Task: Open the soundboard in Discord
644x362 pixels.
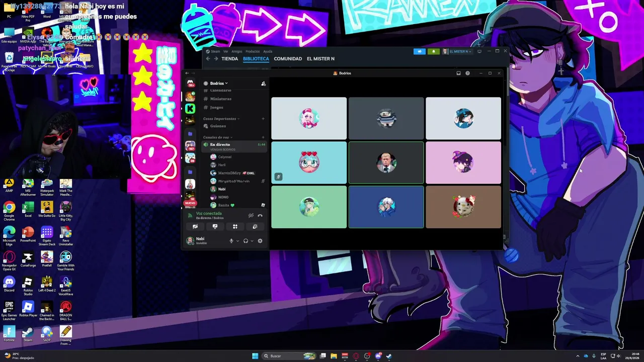Action: pos(255,227)
